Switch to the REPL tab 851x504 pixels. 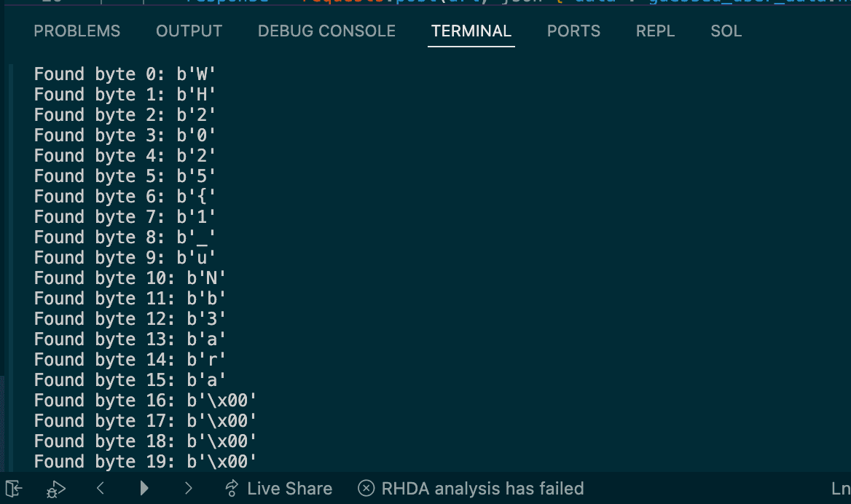point(656,31)
